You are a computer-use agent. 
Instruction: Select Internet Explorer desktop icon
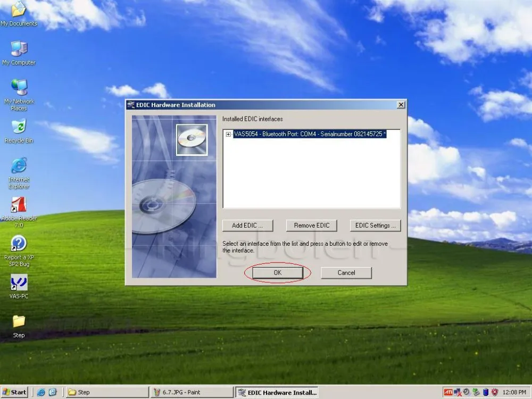[x=19, y=173]
